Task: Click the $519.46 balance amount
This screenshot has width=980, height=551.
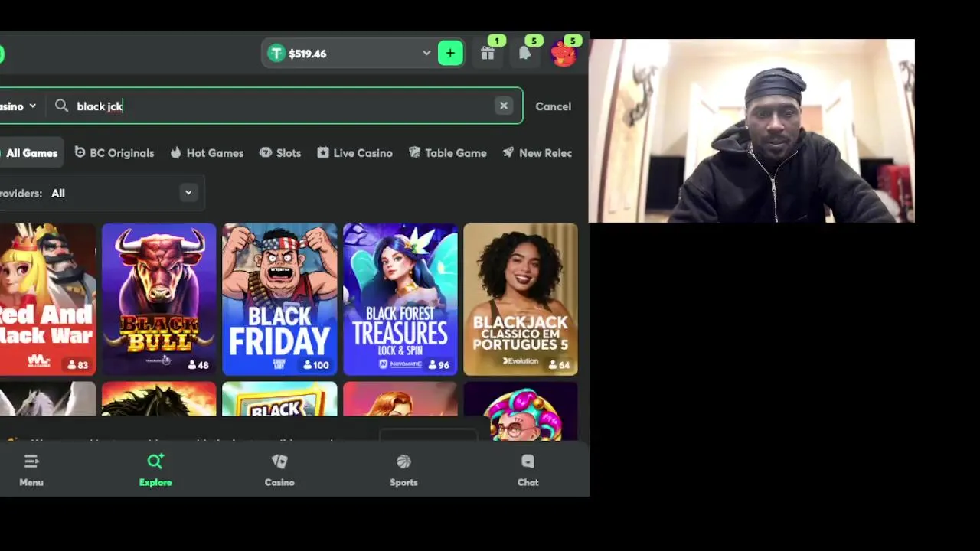Action: coord(308,54)
